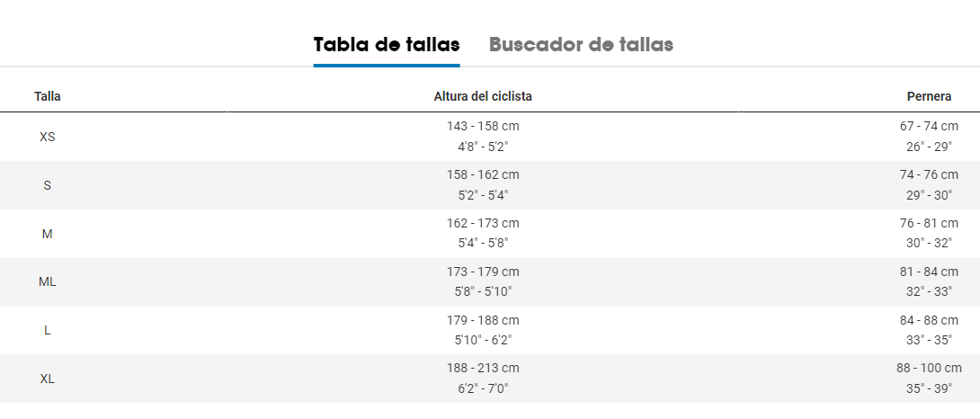
Task: Select the XS size label
Action: [48, 137]
